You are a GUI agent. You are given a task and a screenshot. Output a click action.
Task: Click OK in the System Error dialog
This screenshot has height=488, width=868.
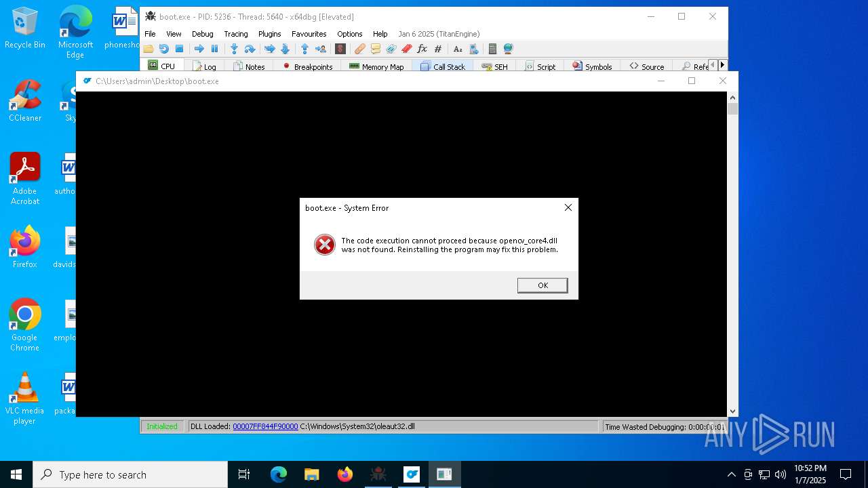click(542, 285)
